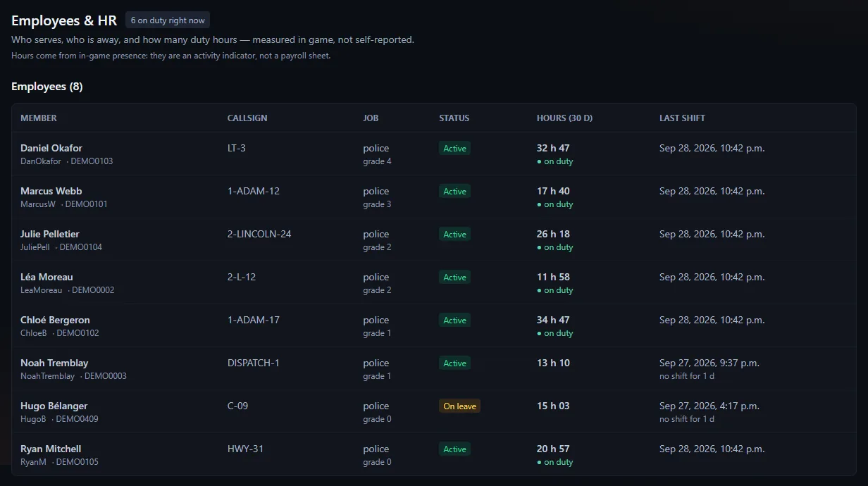This screenshot has height=486, width=868.
Task: Click callsign 1-ADAM-17
Action: 254,320
